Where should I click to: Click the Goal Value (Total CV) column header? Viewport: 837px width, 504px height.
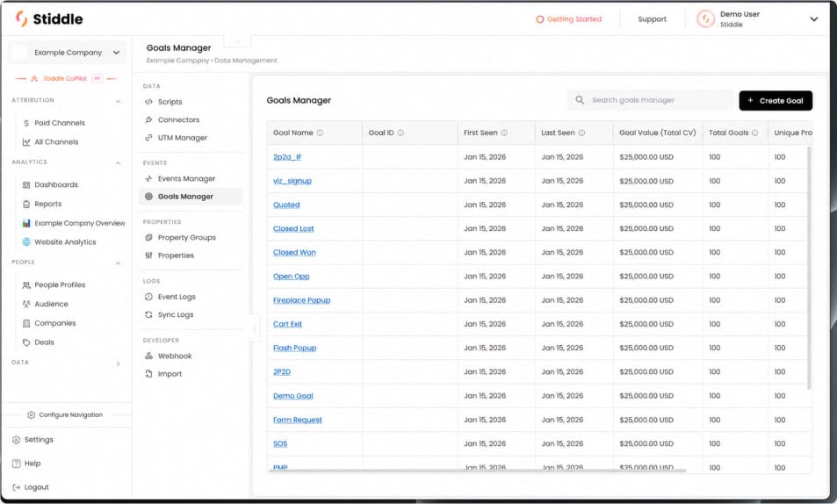(x=657, y=133)
